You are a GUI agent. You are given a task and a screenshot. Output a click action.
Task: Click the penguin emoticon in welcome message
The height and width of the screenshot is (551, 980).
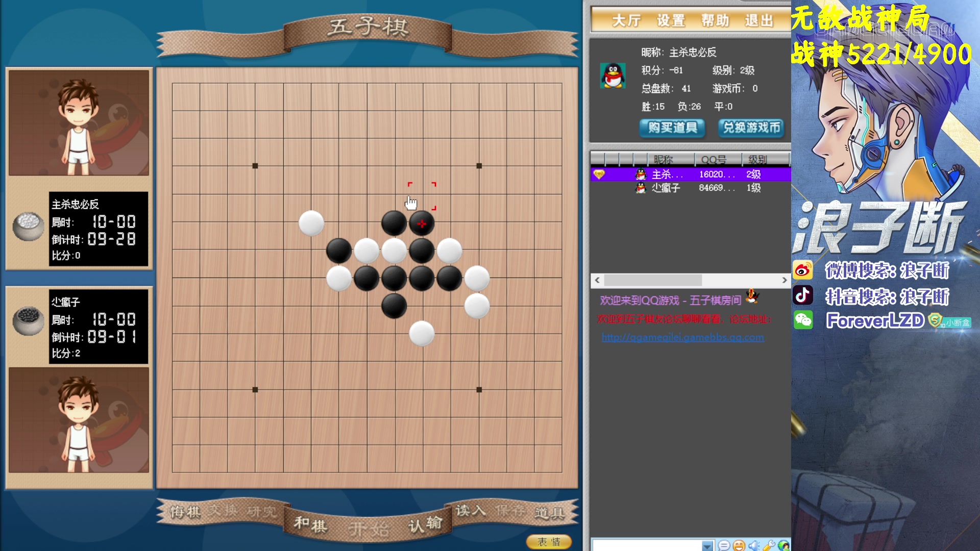point(752,296)
